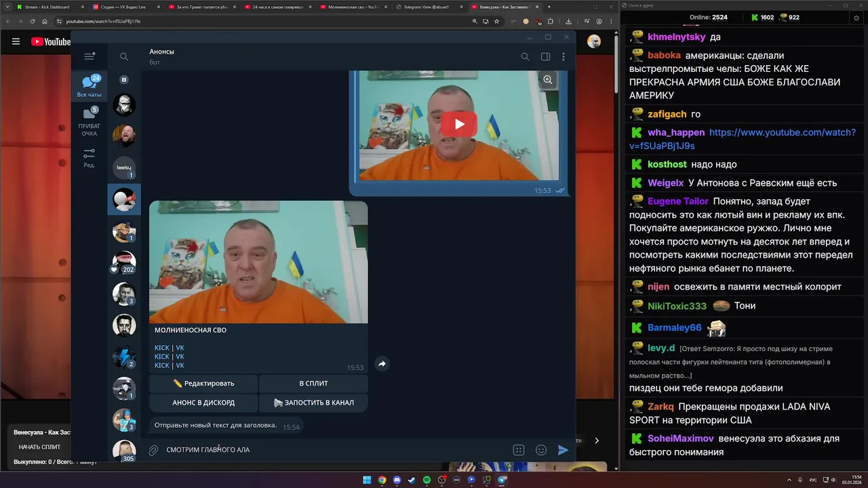Image resolution: width=868 pixels, height=488 pixels.
Task: Open teelsy chat avatar
Action: click(x=124, y=167)
